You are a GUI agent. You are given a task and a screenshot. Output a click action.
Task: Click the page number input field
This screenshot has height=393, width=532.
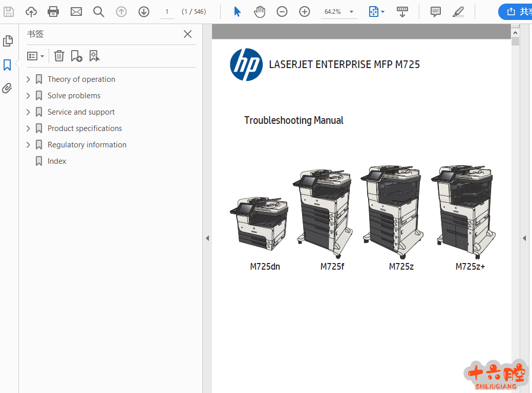[167, 11]
